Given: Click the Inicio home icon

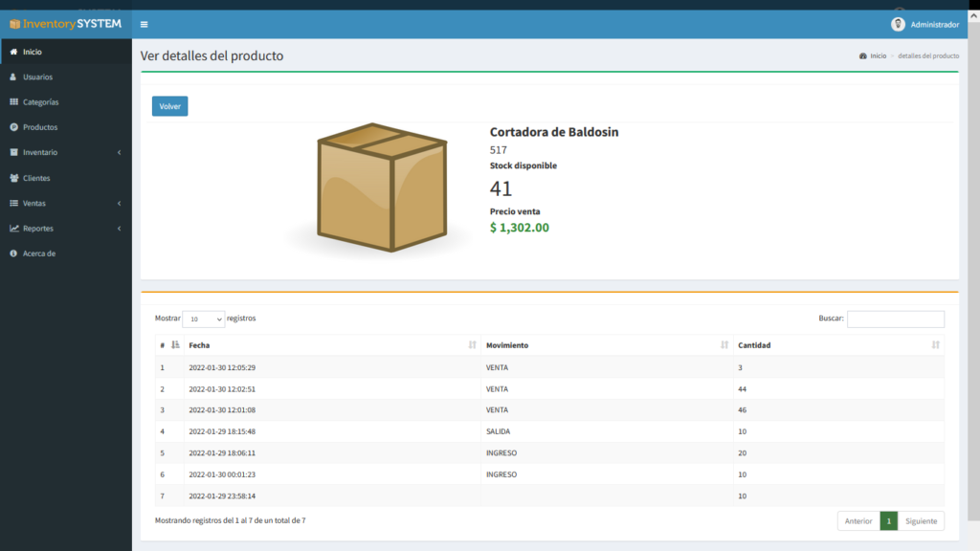Looking at the screenshot, I should tap(14, 52).
